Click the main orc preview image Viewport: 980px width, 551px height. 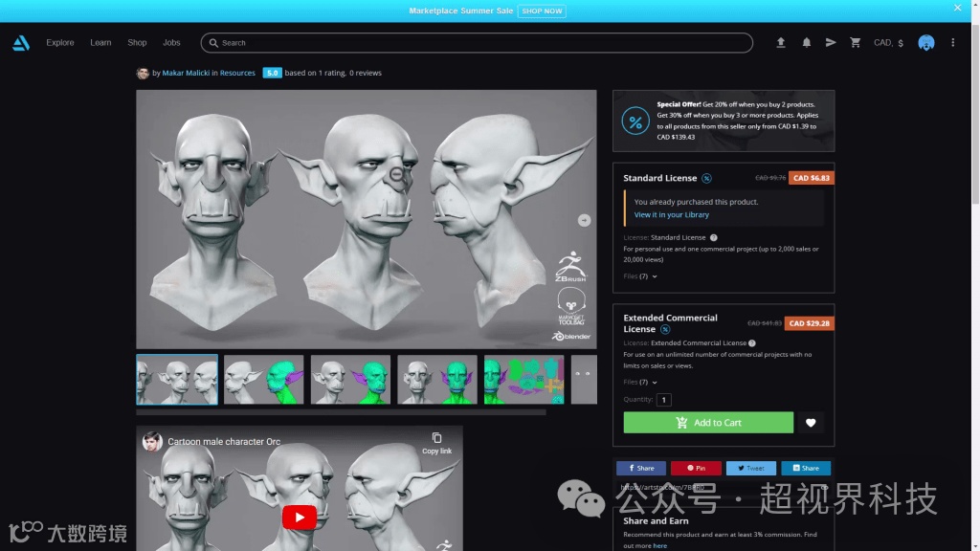[x=367, y=219]
